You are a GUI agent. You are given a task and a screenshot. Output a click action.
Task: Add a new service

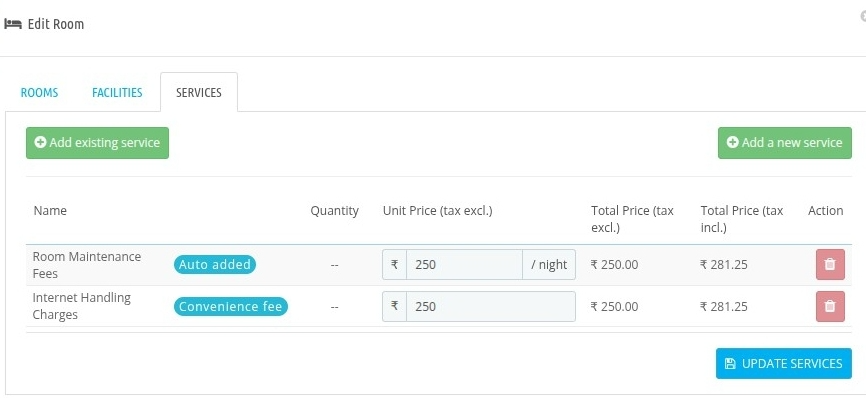785,143
